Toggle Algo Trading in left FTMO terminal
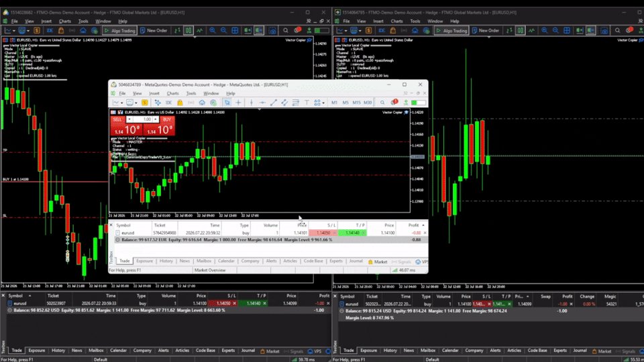This screenshot has width=644, height=362. pyautogui.click(x=119, y=30)
